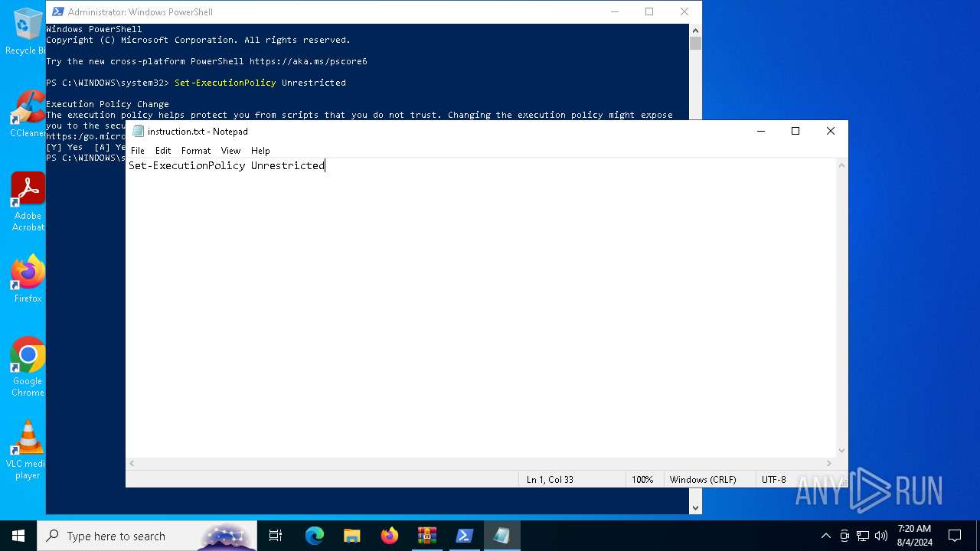
Task: Click the Notepad vertical scrollbar down arrow
Action: click(x=842, y=451)
